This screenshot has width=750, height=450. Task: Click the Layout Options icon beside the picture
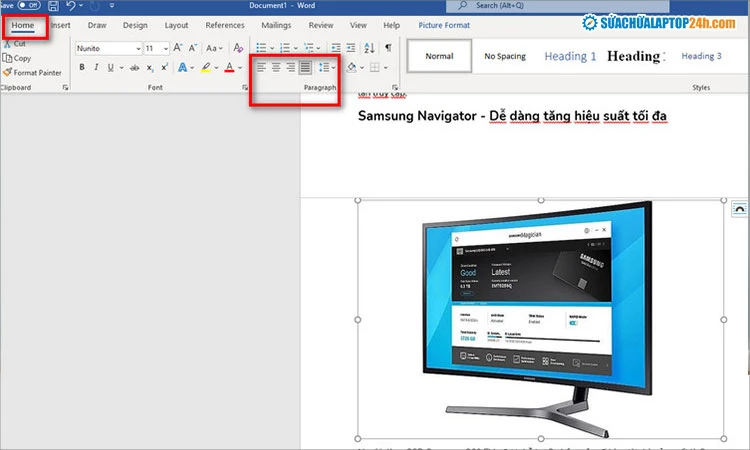coord(739,209)
